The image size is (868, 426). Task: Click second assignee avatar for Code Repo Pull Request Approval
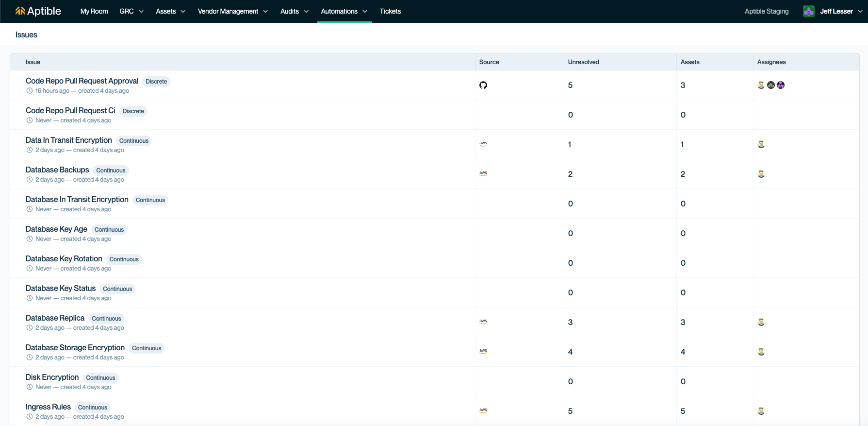[771, 85]
